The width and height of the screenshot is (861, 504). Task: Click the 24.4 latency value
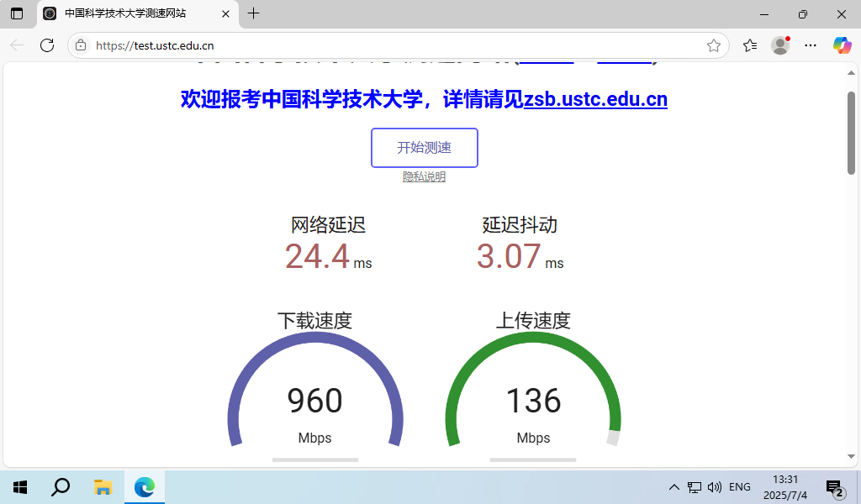317,256
